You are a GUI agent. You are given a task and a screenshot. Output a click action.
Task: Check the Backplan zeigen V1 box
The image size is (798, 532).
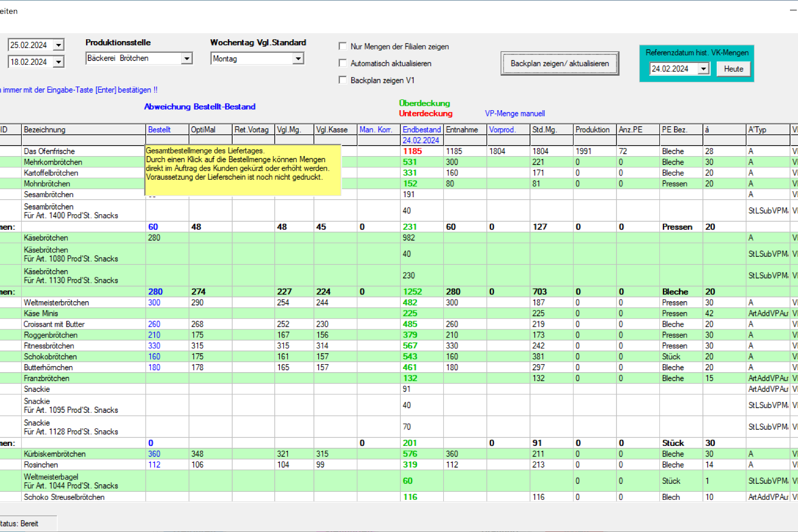pyautogui.click(x=343, y=80)
